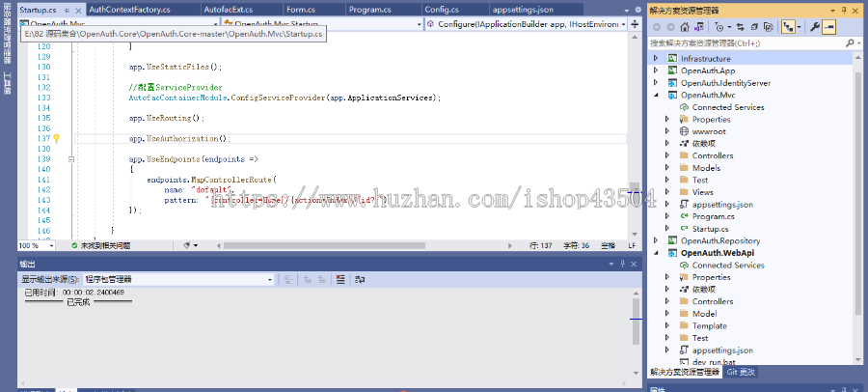The image size is (868, 392).
Task: Click the forward arrow in Solution Explorer toolbar
Action: click(670, 27)
